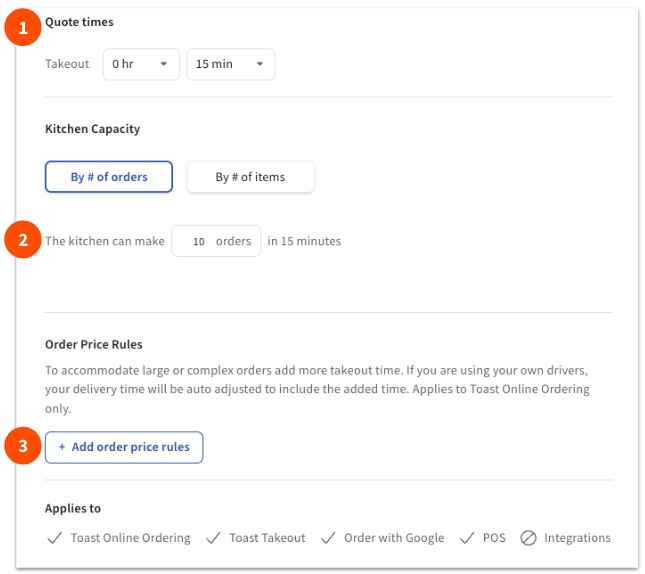
Task: Click the orange step 2 badge
Action: [x=22, y=241]
